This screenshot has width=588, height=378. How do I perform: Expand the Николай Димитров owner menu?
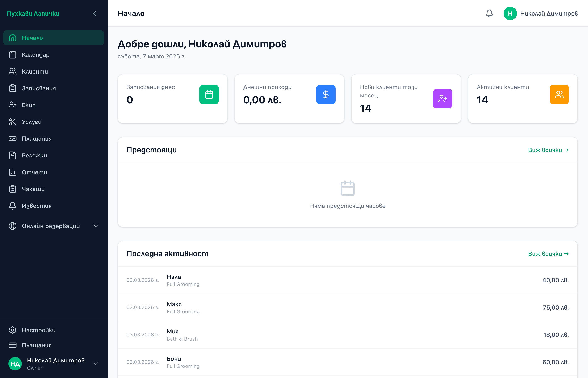[x=96, y=364]
